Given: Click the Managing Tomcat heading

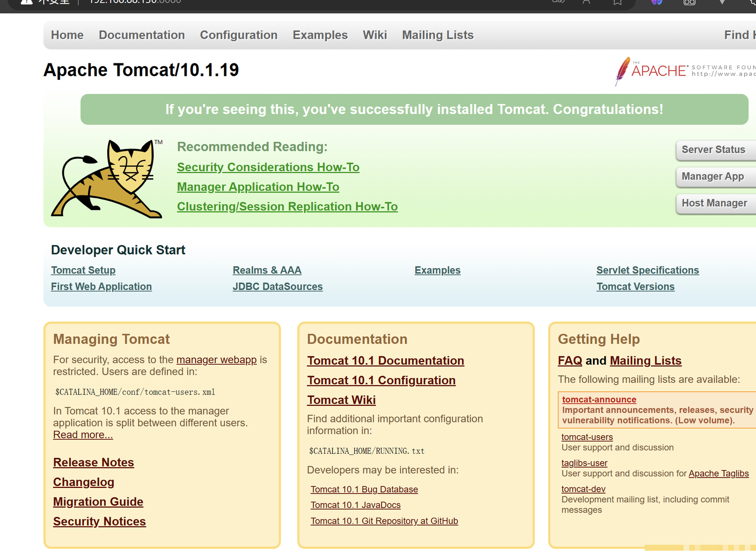Looking at the screenshot, I should tap(111, 339).
